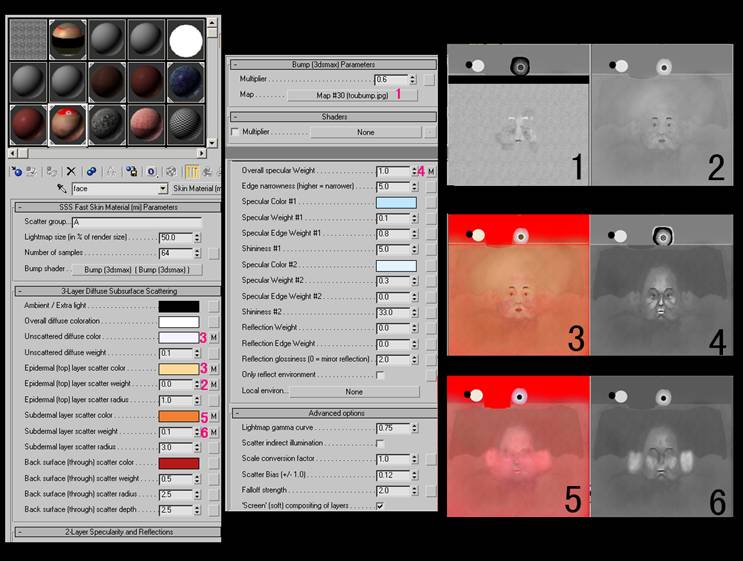Enable Scatter indirect illumination checkbox
Image resolution: width=743 pixels, height=561 pixels.
(379, 442)
